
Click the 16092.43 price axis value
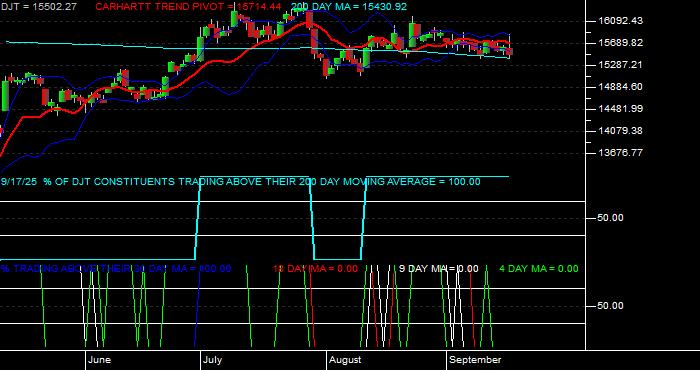point(621,21)
